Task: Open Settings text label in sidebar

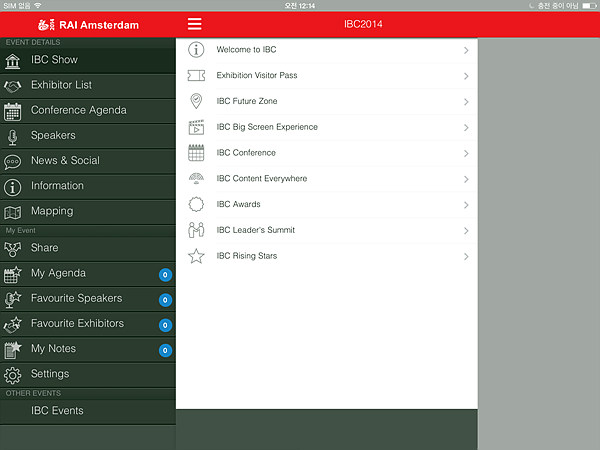Action: (x=50, y=374)
